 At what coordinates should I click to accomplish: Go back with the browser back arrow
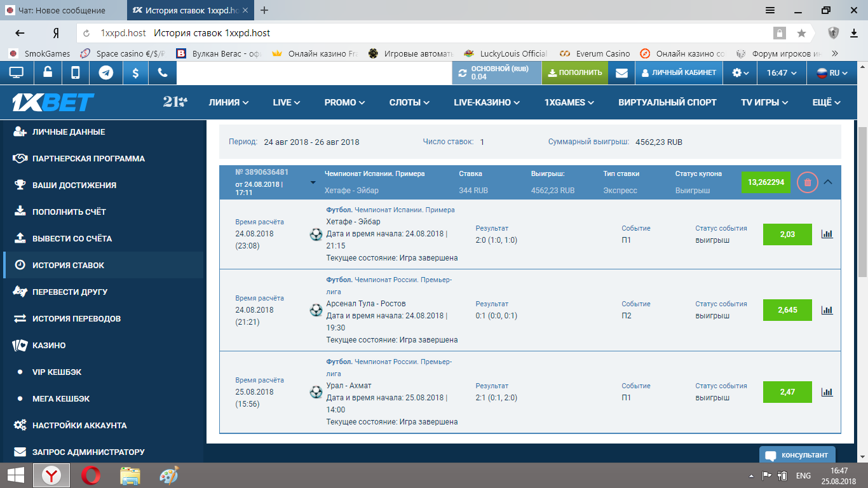tap(20, 33)
